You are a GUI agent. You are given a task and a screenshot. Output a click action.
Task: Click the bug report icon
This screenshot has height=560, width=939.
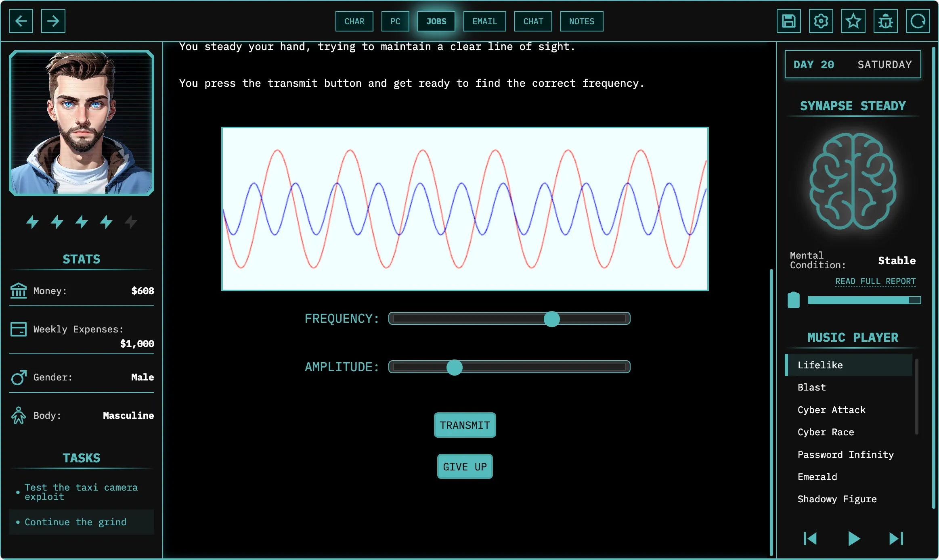click(x=885, y=21)
